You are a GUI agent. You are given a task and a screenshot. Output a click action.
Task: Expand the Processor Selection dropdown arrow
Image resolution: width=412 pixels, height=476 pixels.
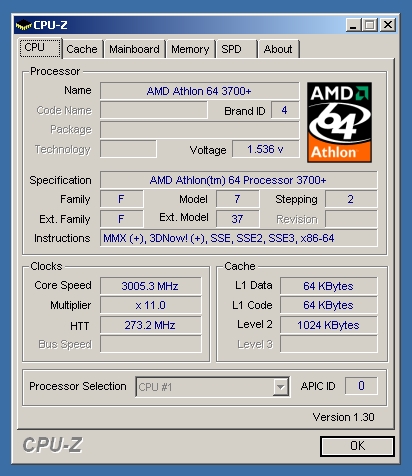coord(280,387)
